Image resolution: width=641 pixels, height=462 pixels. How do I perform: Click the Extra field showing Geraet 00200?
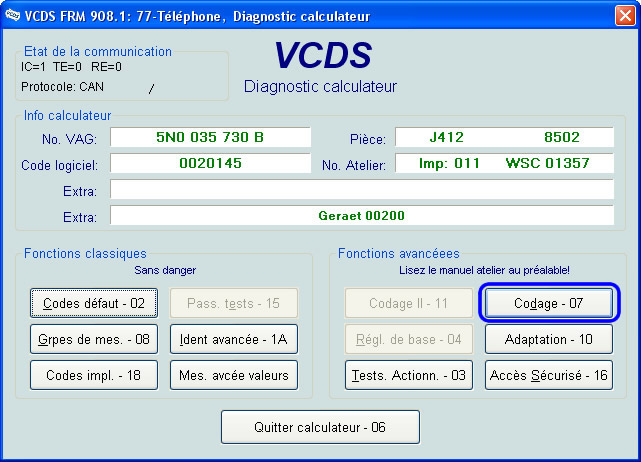[x=362, y=215]
